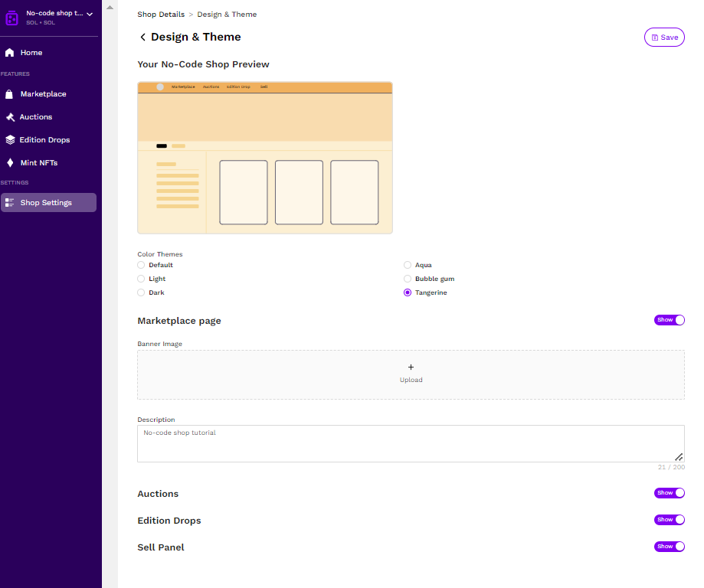The width and height of the screenshot is (704, 588).
Task: Click the shop logo icon in sidebar
Action: [12, 17]
